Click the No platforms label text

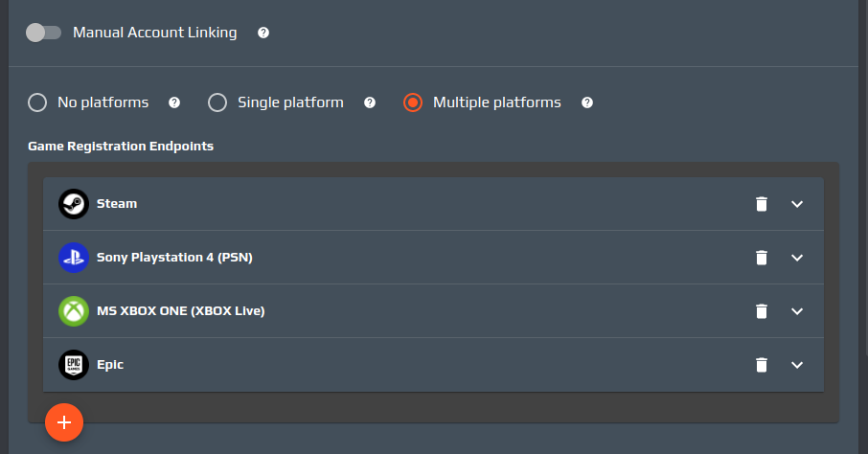(103, 102)
